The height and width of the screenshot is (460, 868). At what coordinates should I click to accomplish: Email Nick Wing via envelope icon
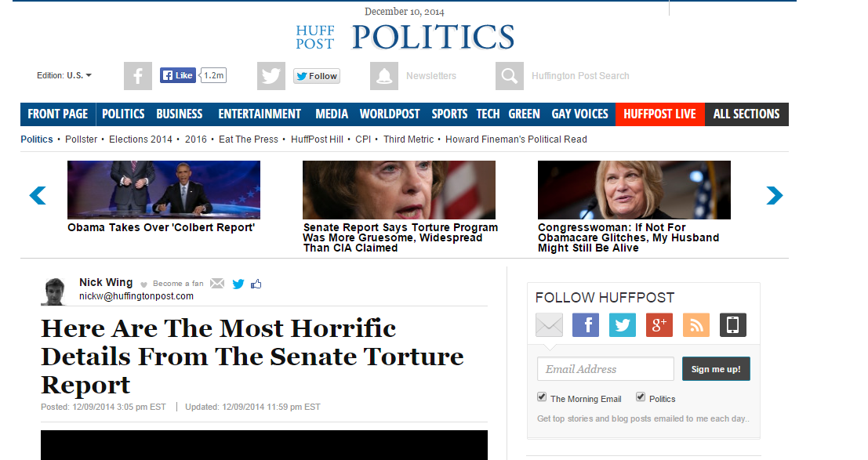pos(217,284)
